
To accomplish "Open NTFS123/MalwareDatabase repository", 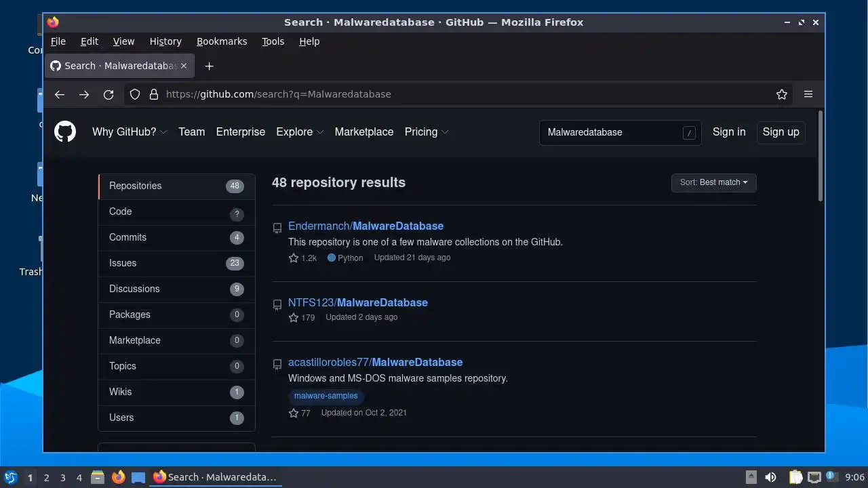I will pyautogui.click(x=358, y=303).
